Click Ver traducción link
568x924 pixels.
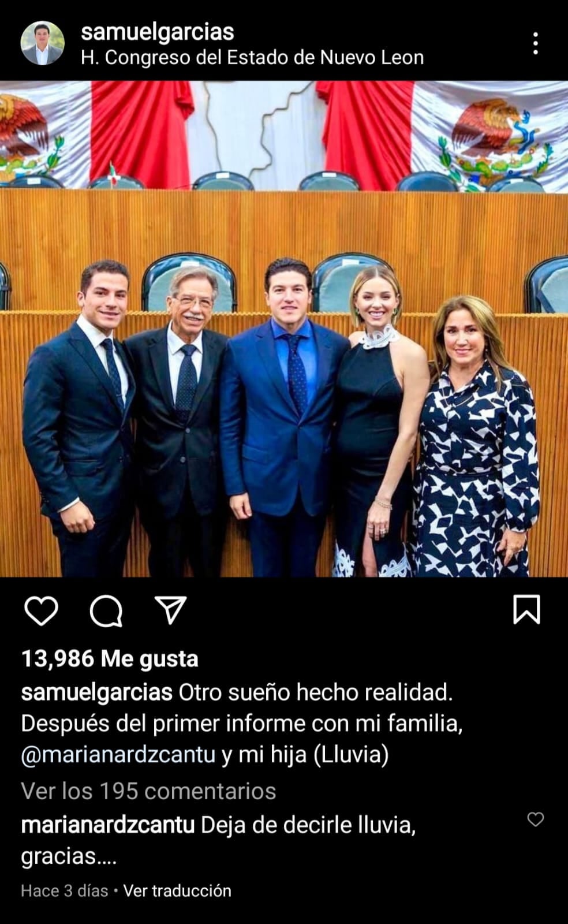point(177,891)
